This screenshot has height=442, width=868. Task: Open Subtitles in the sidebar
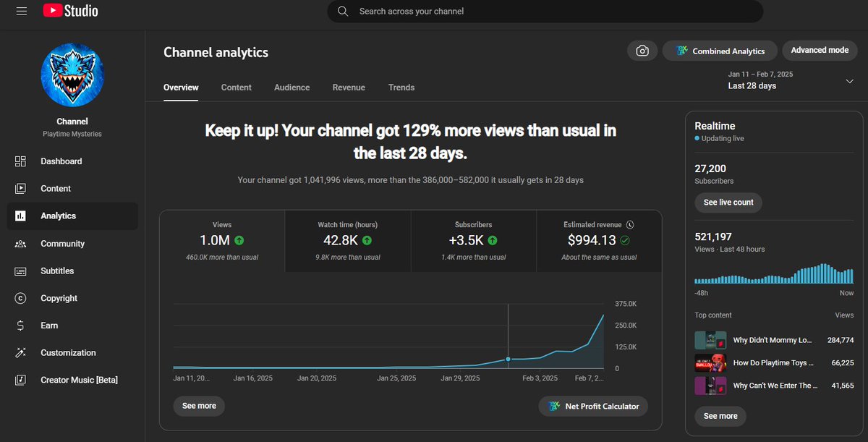[72, 271]
